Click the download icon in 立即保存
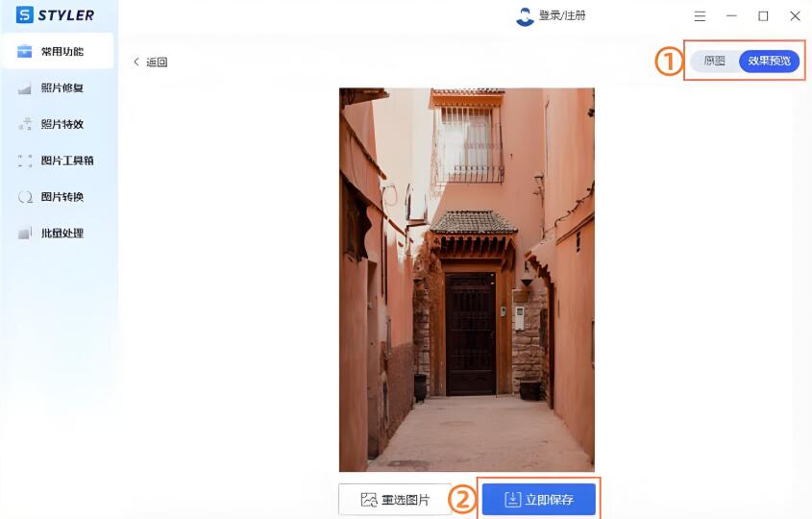Screen dimensions: 812x519 point(512,500)
